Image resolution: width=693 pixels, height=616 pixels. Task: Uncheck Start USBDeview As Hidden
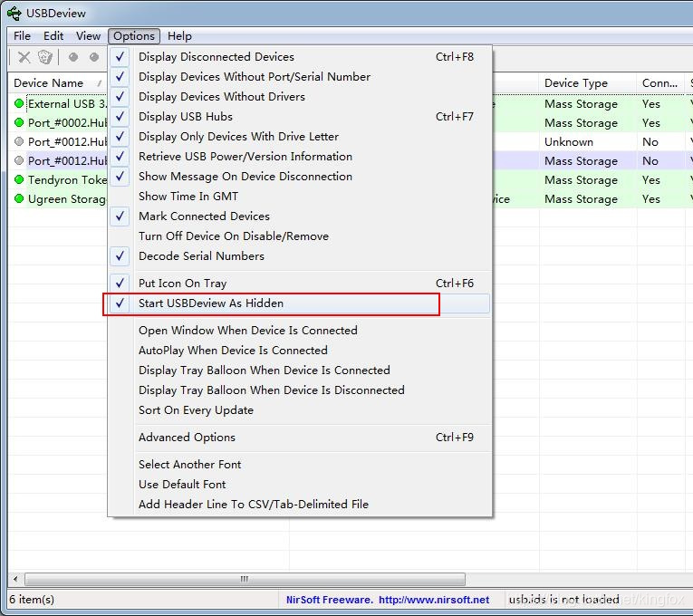[x=300, y=303]
